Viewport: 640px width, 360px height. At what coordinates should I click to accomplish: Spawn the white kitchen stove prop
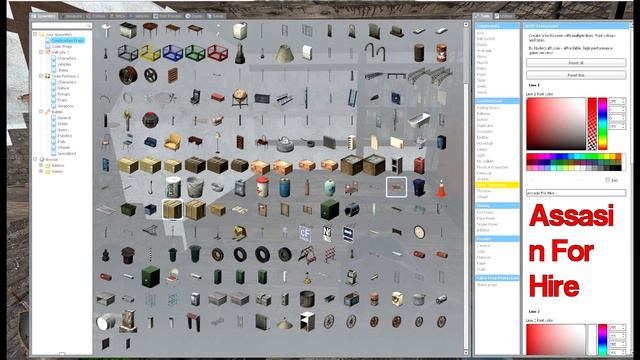pos(128,30)
